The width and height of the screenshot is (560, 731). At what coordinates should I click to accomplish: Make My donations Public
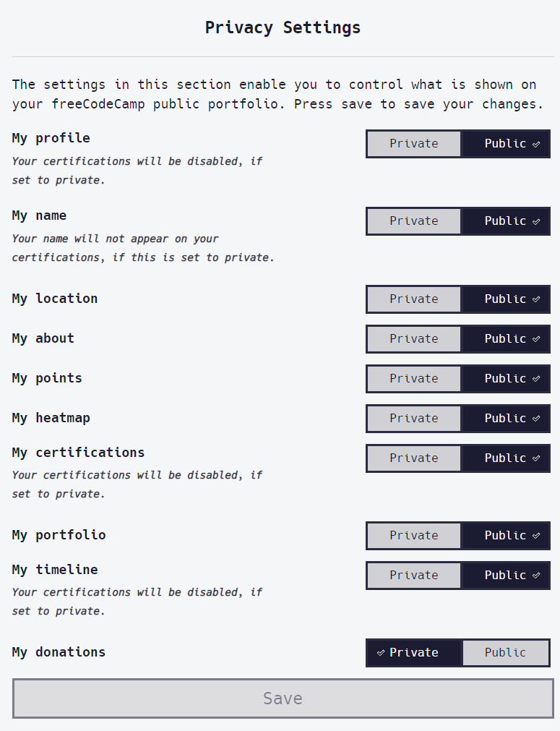pos(506,652)
